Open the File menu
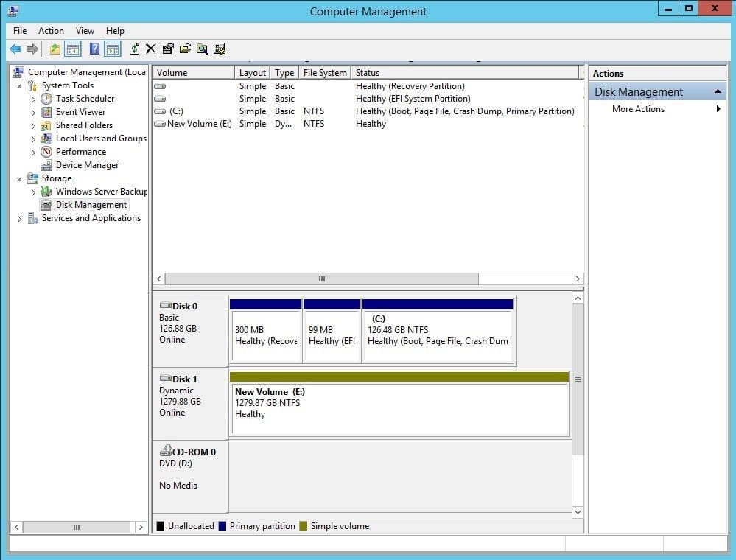736x560 pixels. point(20,31)
